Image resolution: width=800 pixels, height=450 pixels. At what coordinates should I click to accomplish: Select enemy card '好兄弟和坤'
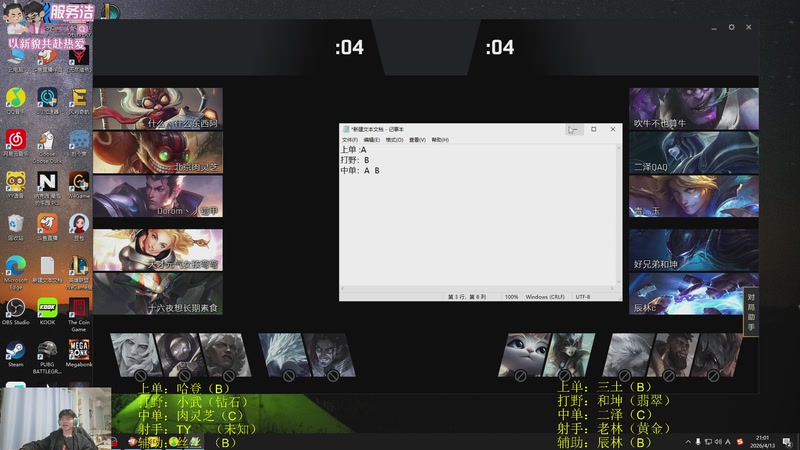click(x=694, y=250)
